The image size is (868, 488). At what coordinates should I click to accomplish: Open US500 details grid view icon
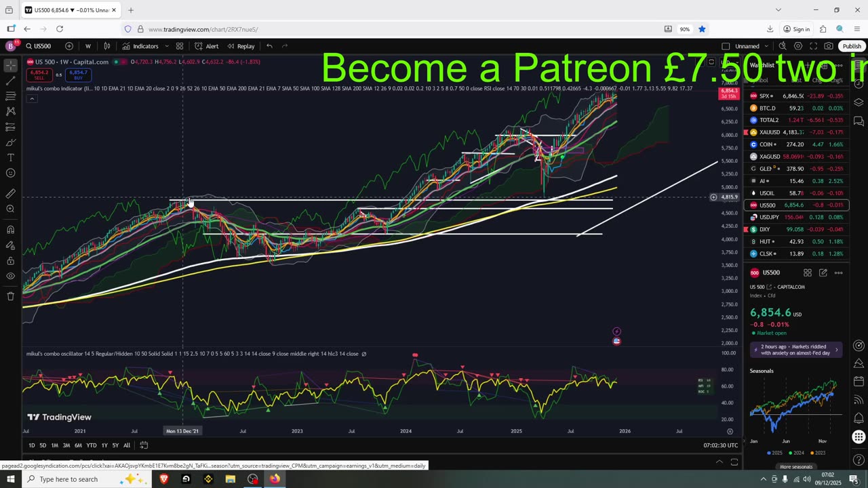point(807,272)
